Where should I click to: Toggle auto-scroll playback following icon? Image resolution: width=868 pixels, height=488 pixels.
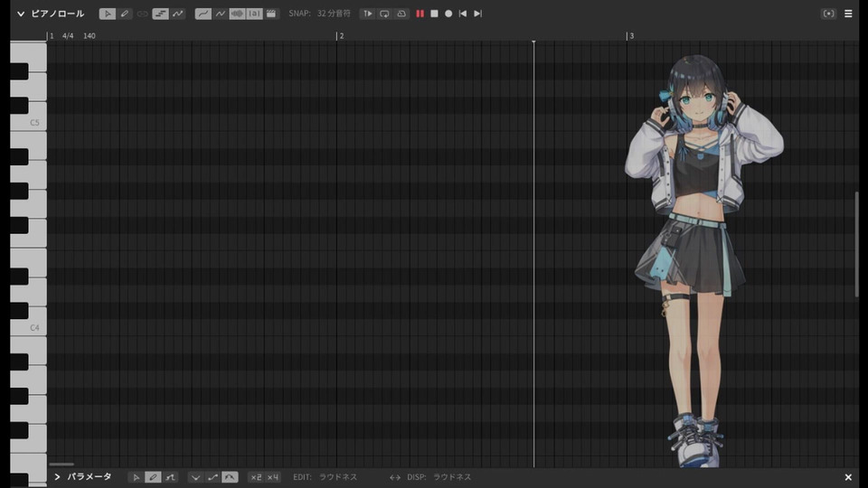click(368, 14)
